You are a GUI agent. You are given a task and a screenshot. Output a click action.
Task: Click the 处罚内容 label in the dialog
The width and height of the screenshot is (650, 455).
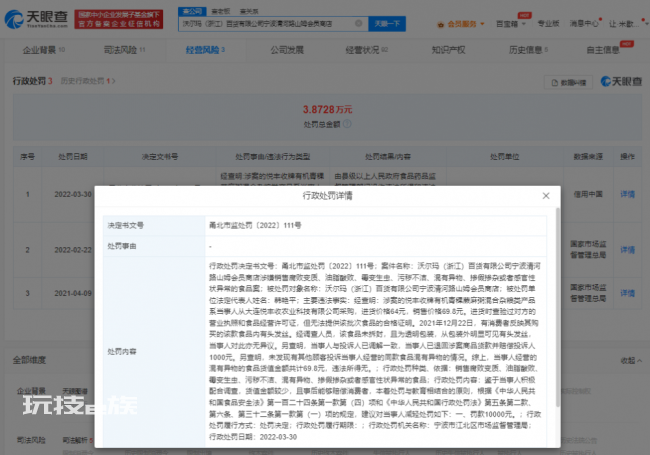point(122,352)
